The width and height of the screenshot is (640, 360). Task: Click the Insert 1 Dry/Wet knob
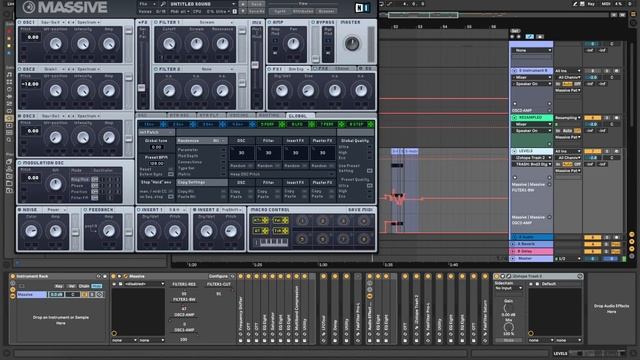[150, 231]
